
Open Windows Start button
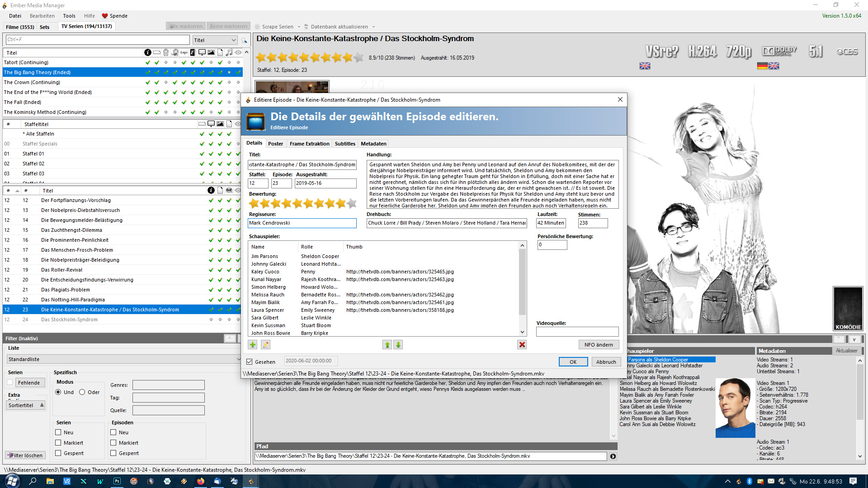click(x=12, y=481)
